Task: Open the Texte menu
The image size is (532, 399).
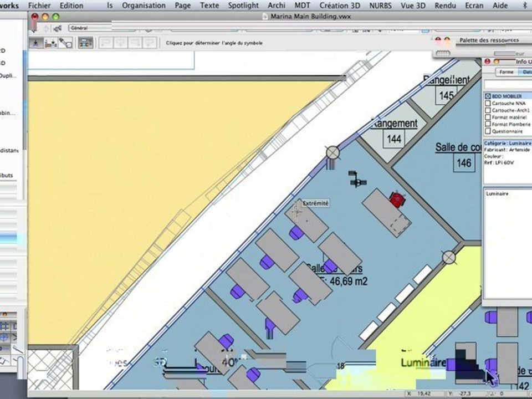Action: (209, 6)
